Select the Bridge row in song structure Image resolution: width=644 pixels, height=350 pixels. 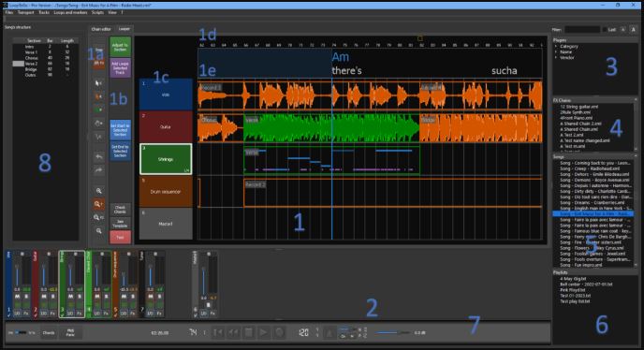tap(45, 69)
